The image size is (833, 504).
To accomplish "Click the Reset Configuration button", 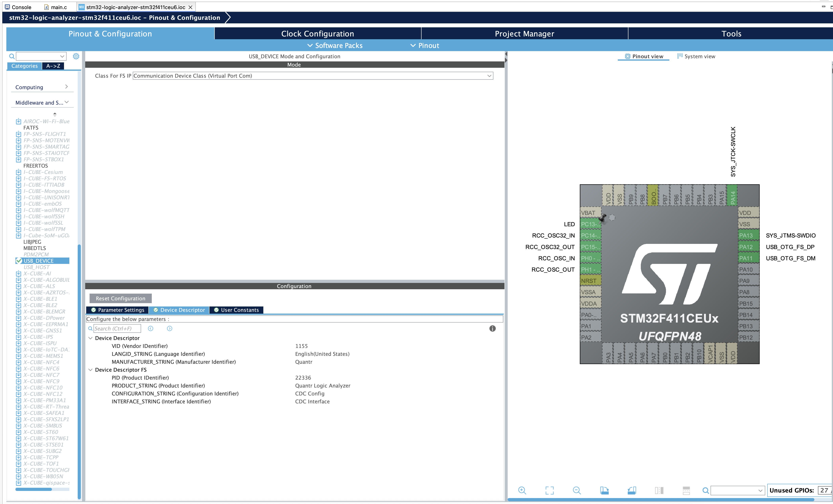I will tap(120, 299).
